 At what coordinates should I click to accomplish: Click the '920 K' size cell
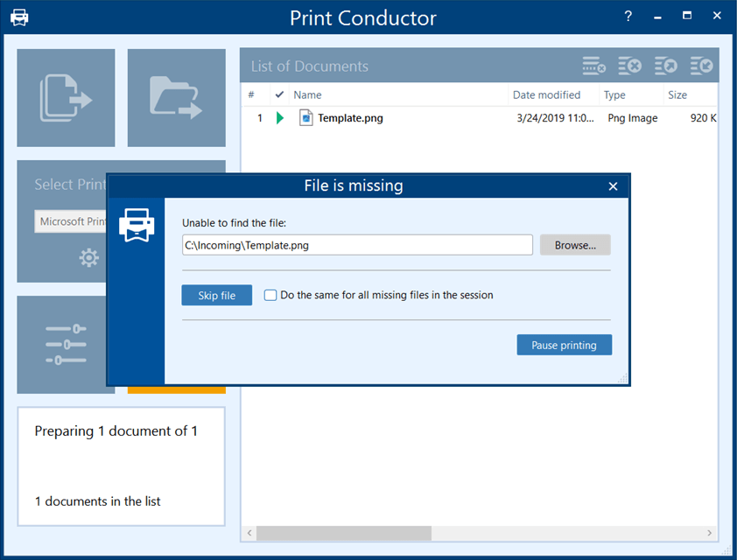click(703, 118)
